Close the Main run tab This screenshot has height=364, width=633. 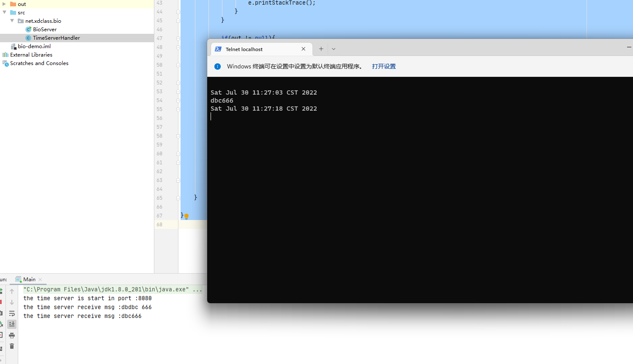click(40, 280)
